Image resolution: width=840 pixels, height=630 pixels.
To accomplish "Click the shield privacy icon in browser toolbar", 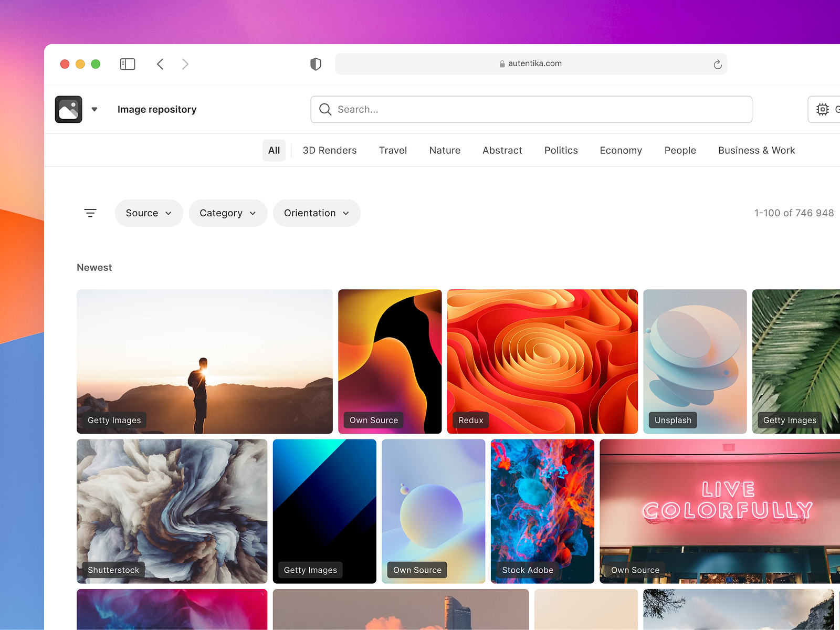I will [x=315, y=64].
